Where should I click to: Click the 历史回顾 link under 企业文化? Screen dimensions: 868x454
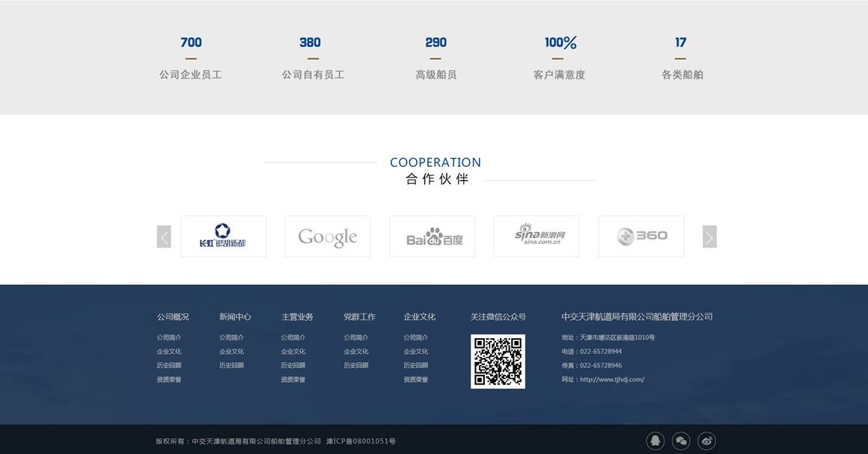coord(416,364)
